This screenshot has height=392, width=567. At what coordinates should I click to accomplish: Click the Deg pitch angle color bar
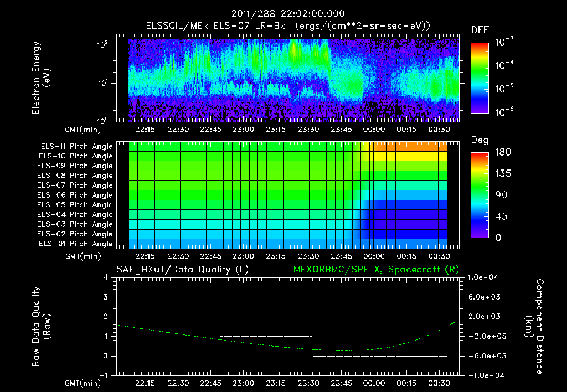[480, 195]
